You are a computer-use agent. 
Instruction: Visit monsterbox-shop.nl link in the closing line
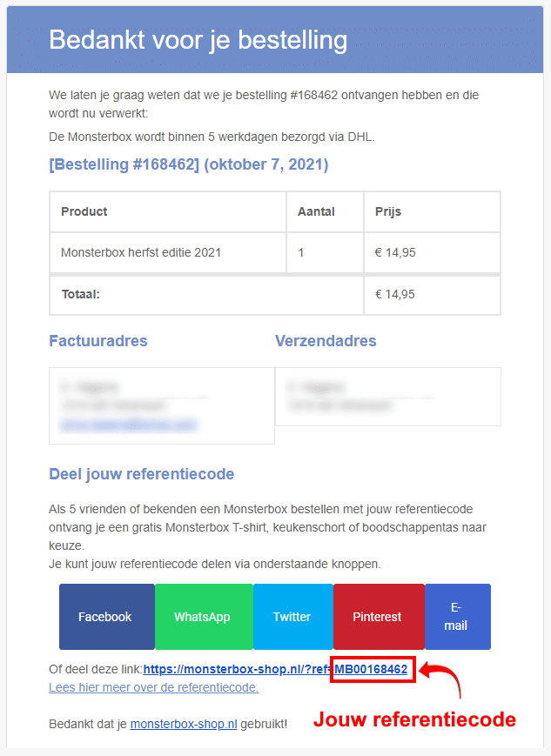(184, 723)
